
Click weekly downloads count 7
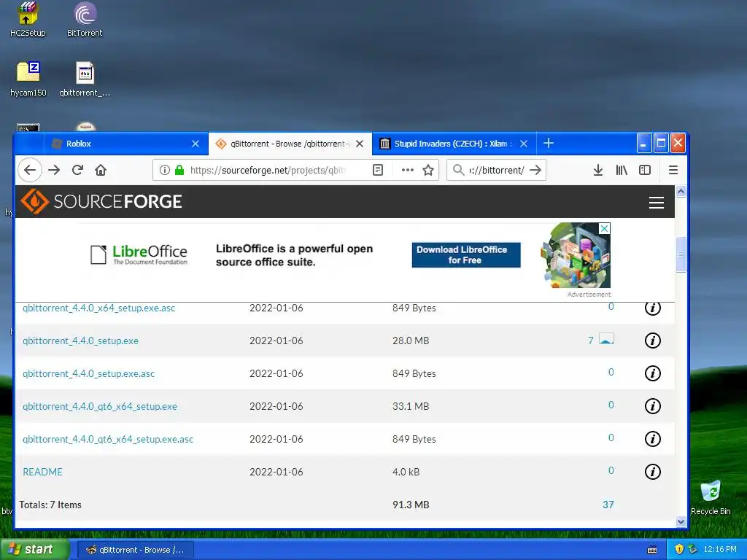(591, 341)
